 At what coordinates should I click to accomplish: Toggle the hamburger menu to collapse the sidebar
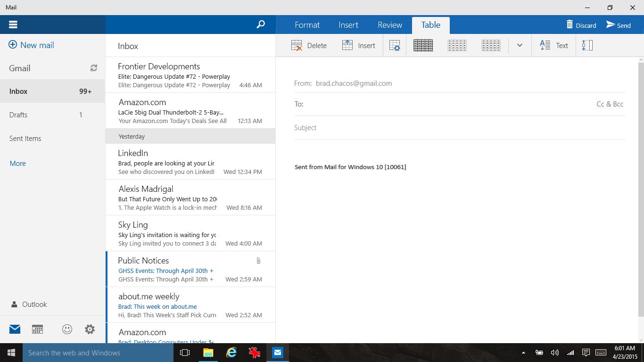13,24
